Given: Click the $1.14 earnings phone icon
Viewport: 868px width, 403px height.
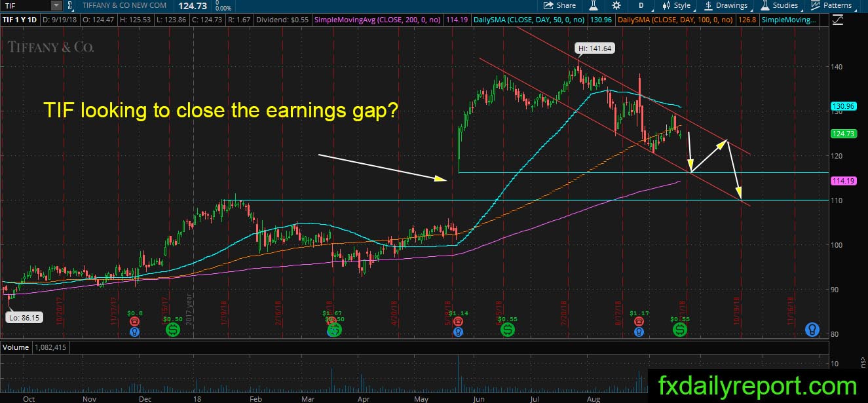Looking at the screenshot, I should [x=457, y=322].
